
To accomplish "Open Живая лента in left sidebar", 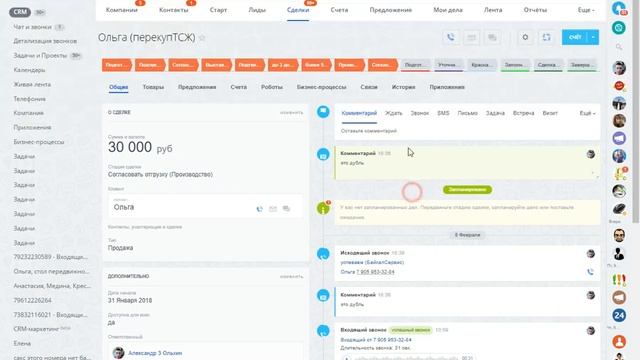I will [x=32, y=84].
